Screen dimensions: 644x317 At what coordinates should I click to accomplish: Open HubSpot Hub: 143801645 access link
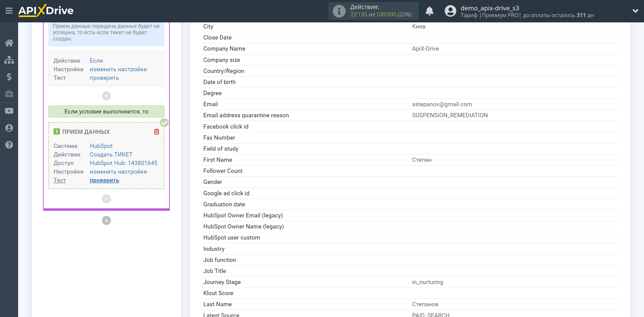[x=124, y=163]
